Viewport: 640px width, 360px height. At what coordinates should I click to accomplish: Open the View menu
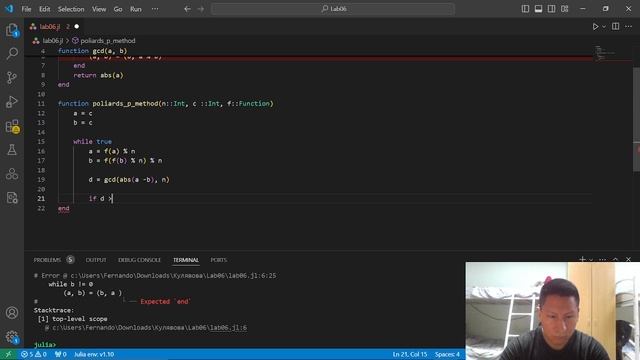(99, 9)
